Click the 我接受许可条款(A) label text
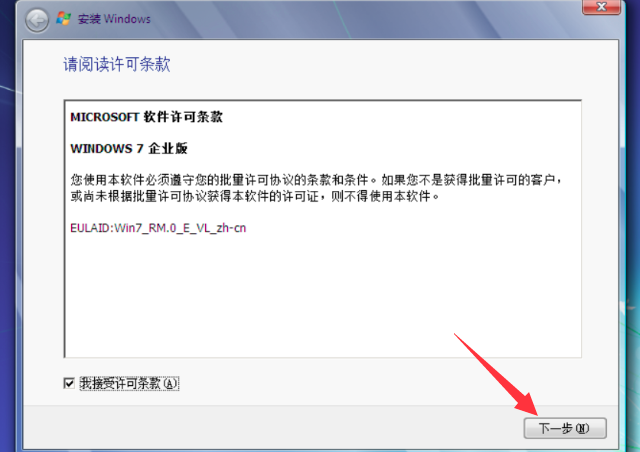Viewport: 640px width, 452px height. [x=129, y=383]
